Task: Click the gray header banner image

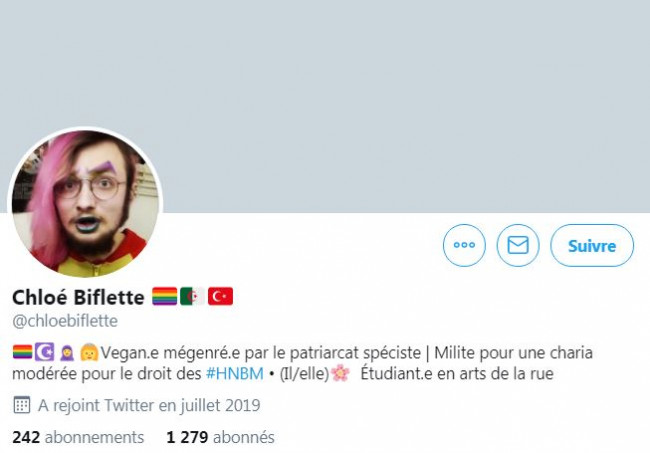Action: click(325, 106)
